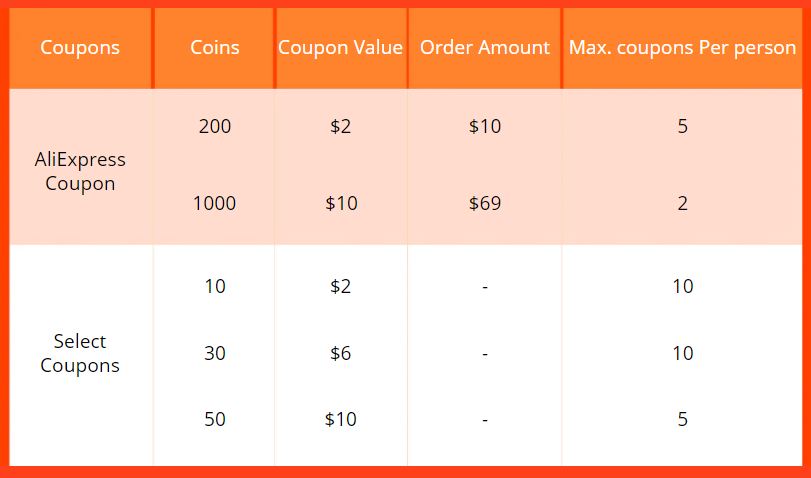Select the AliExpress Coupon row label
This screenshot has height=478, width=811.
click(80, 171)
